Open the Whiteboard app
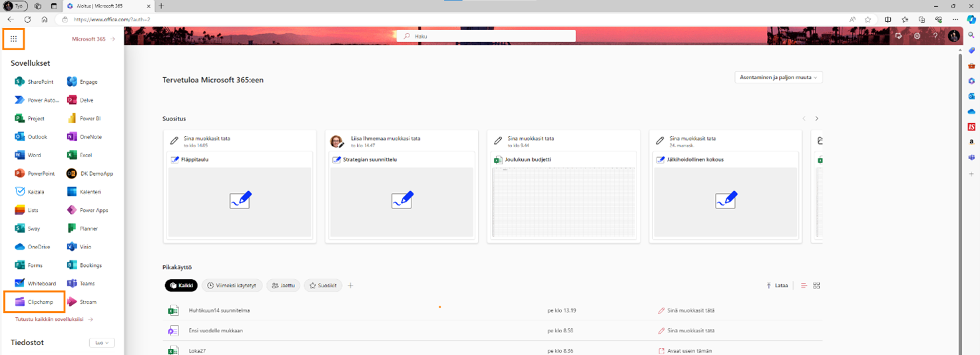The height and width of the screenshot is (355, 980). click(36, 283)
